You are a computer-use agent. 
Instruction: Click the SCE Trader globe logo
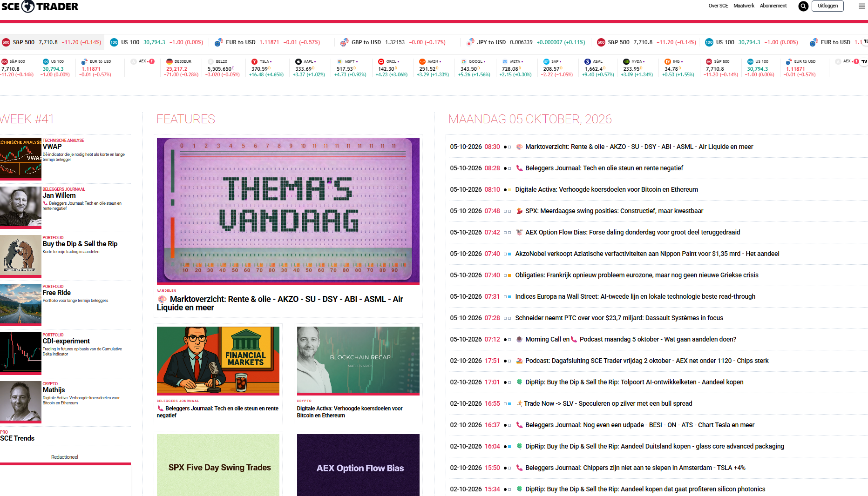(28, 6)
